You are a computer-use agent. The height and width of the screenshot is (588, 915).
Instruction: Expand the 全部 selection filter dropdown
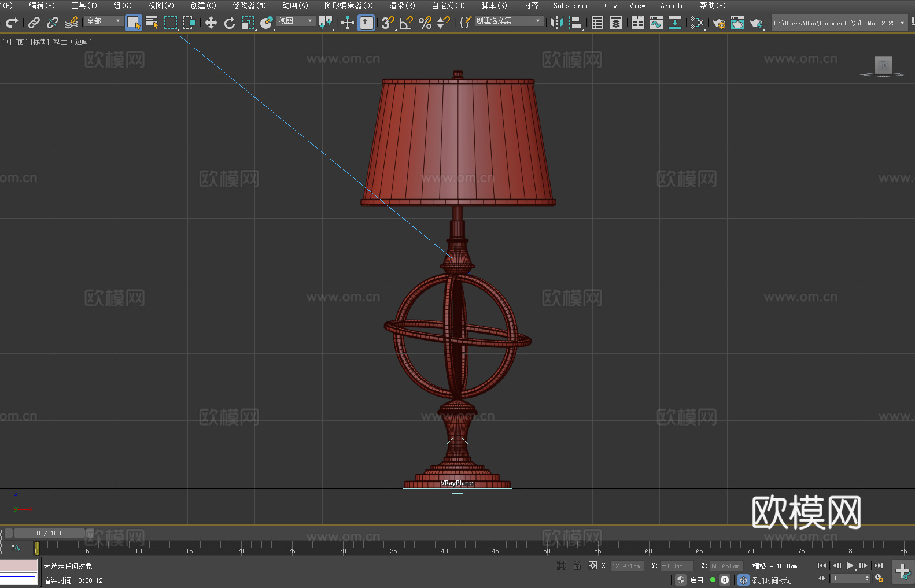coord(104,21)
